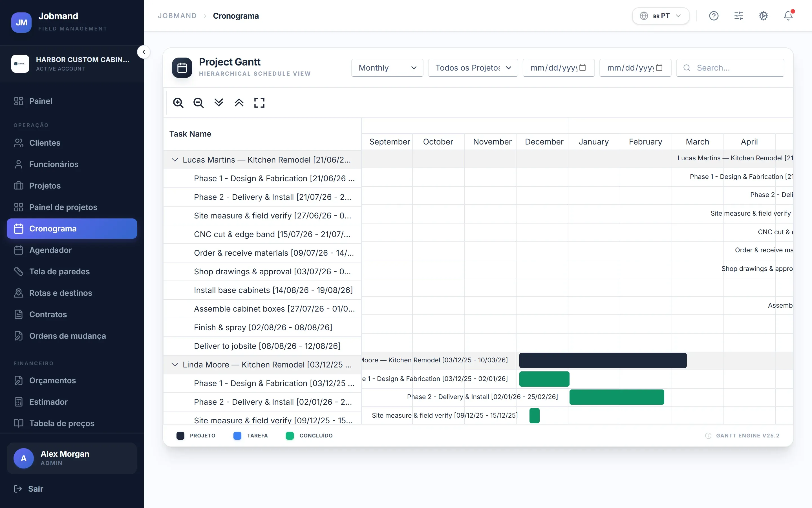Click the Concluído legend color swatch

(290, 436)
